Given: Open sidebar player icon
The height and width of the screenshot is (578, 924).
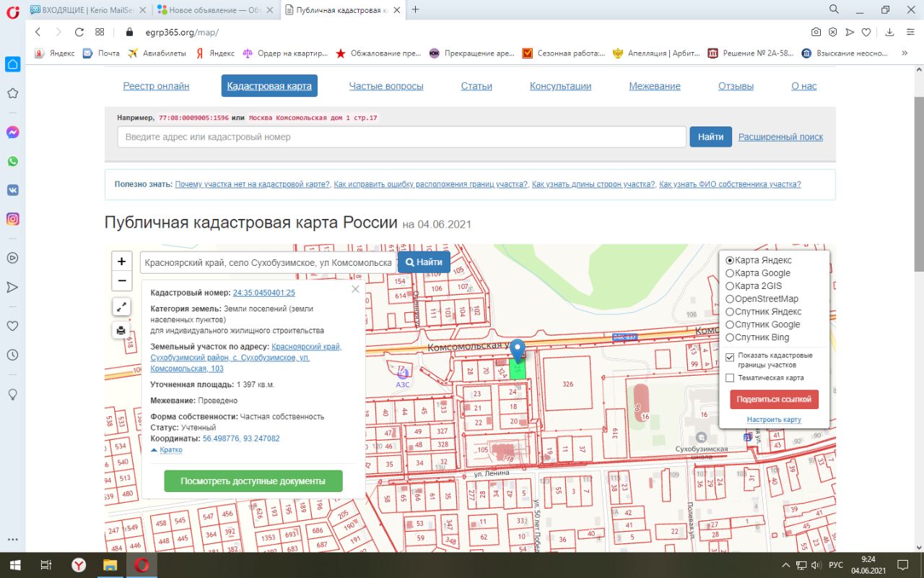Looking at the screenshot, I should (x=12, y=257).
